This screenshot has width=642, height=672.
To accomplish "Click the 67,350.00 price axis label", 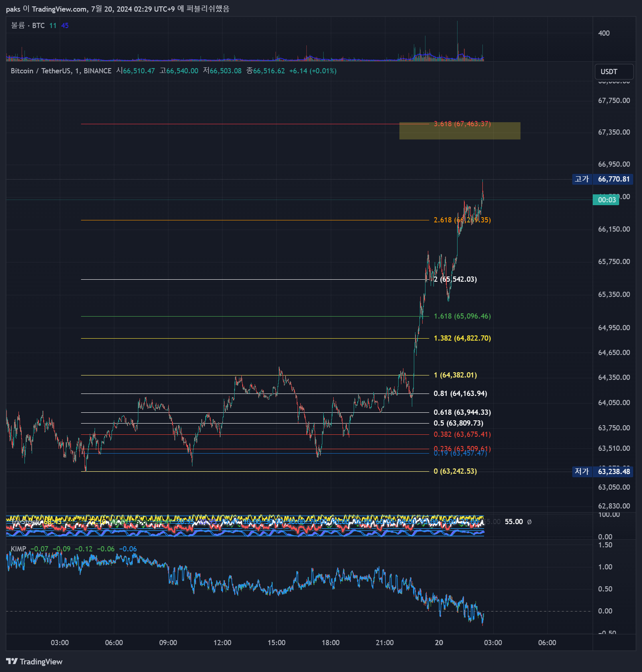I will point(614,132).
